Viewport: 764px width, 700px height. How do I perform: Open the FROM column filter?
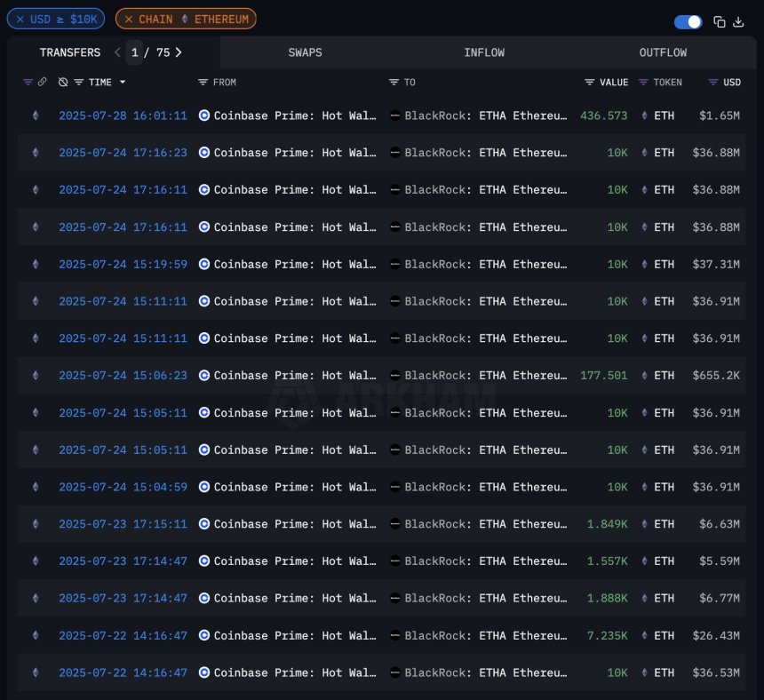(x=204, y=82)
